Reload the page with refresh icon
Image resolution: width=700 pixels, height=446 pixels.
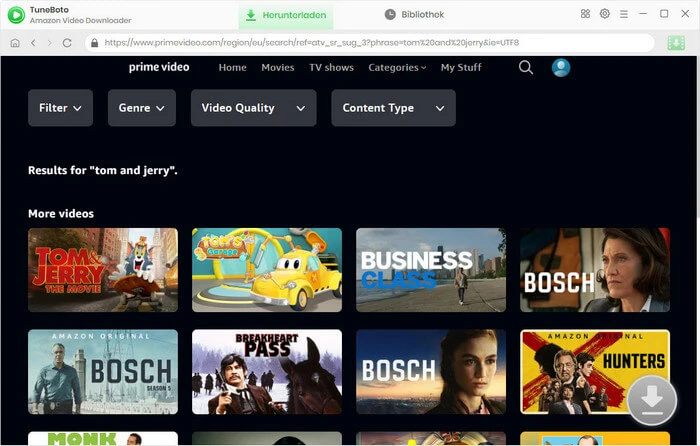point(67,43)
